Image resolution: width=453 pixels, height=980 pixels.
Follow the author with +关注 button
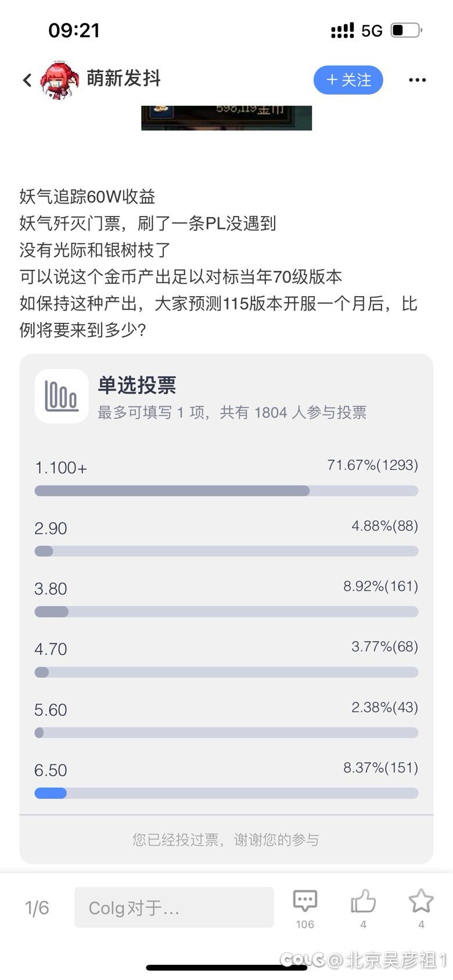coord(348,80)
